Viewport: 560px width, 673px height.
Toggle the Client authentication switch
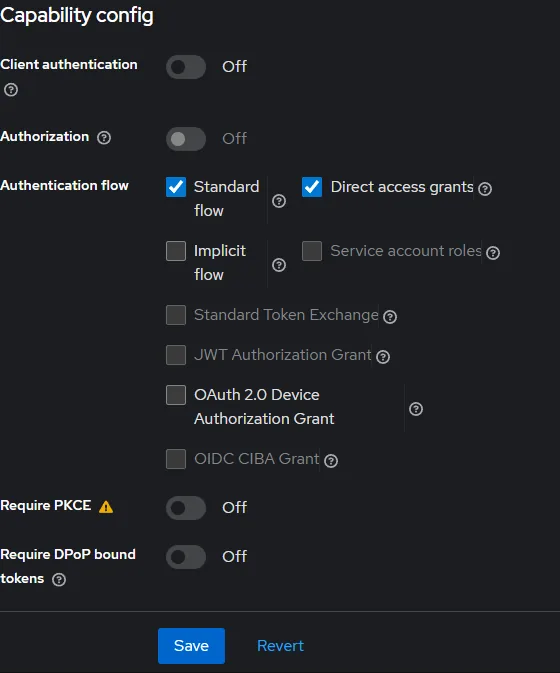pos(186,67)
